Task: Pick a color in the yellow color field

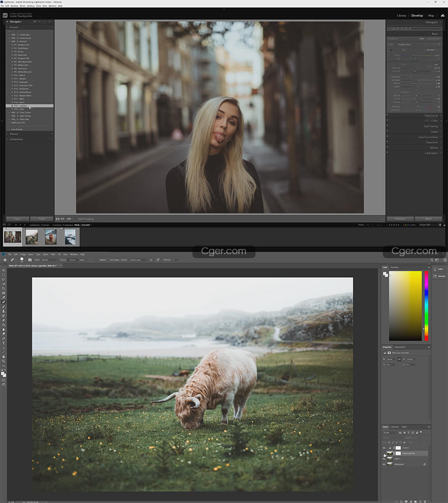Action: click(405, 305)
